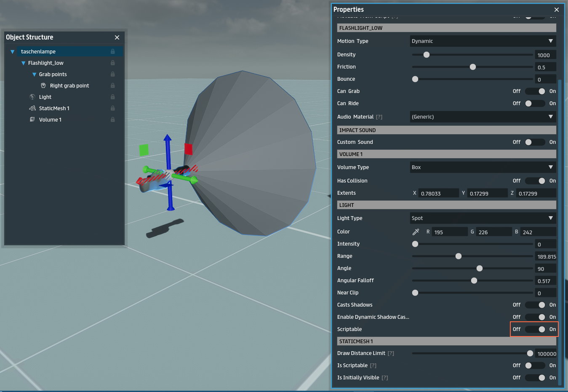The image size is (568, 392).
Task: Pick a color with the eyedropper icon
Action: pyautogui.click(x=416, y=232)
